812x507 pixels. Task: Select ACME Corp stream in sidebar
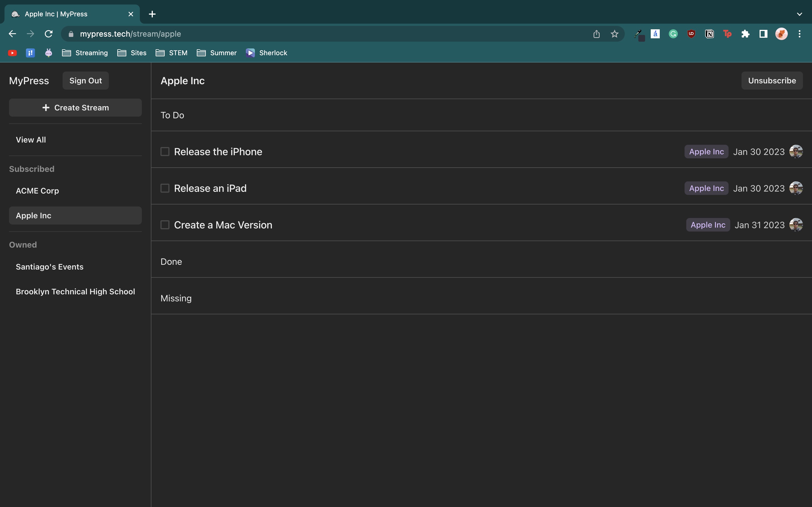click(37, 191)
